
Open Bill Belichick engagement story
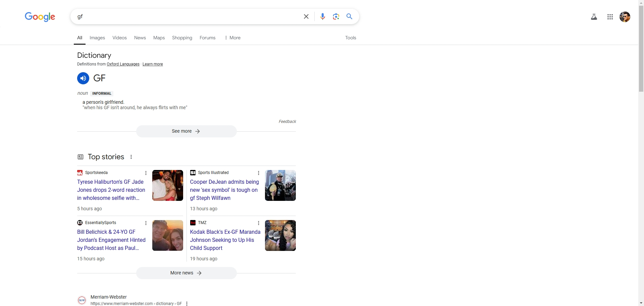111,240
